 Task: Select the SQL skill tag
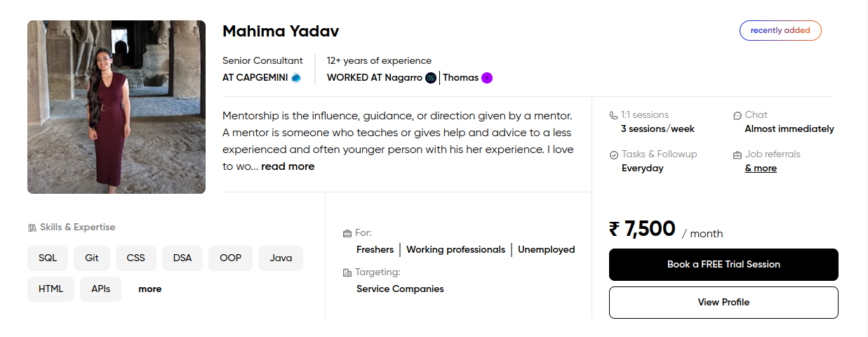click(x=48, y=258)
